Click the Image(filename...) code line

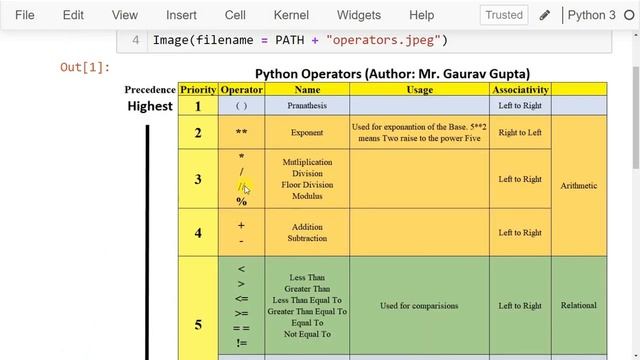[300, 40]
